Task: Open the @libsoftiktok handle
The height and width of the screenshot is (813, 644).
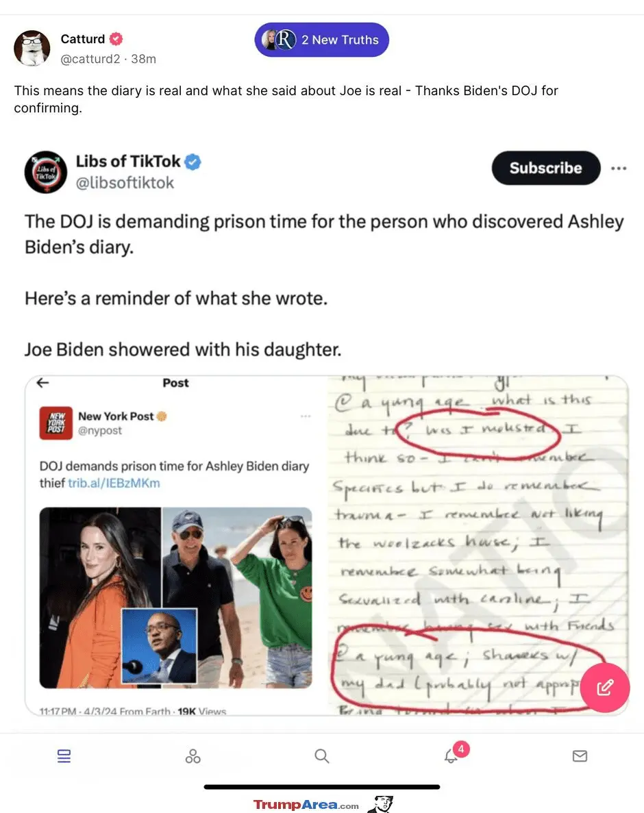Action: (125, 183)
